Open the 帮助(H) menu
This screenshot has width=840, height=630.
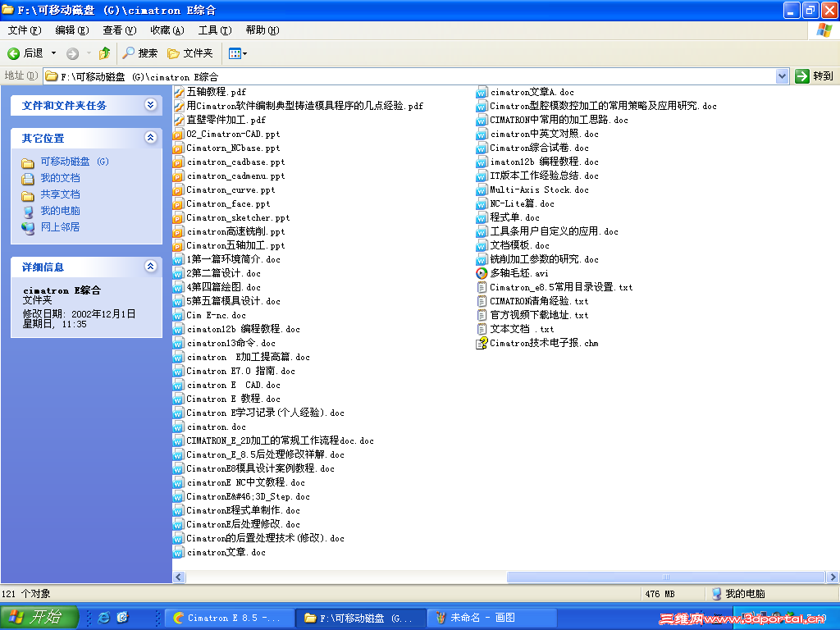(262, 30)
